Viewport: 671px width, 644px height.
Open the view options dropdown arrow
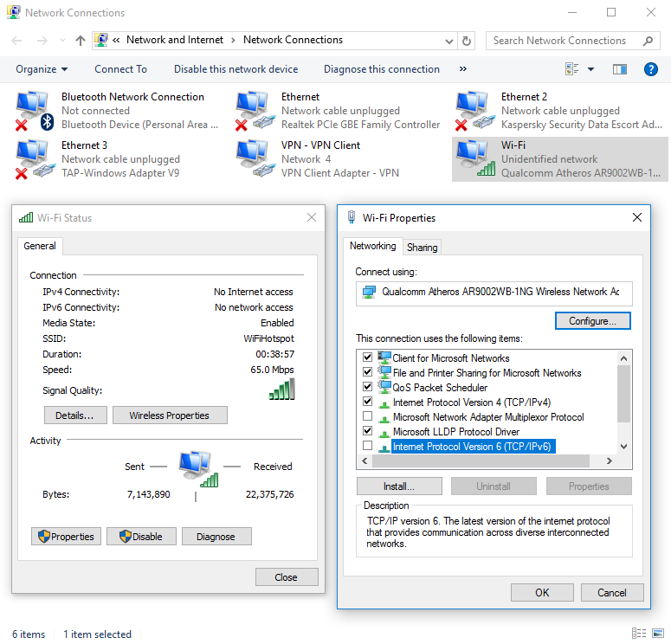point(591,69)
